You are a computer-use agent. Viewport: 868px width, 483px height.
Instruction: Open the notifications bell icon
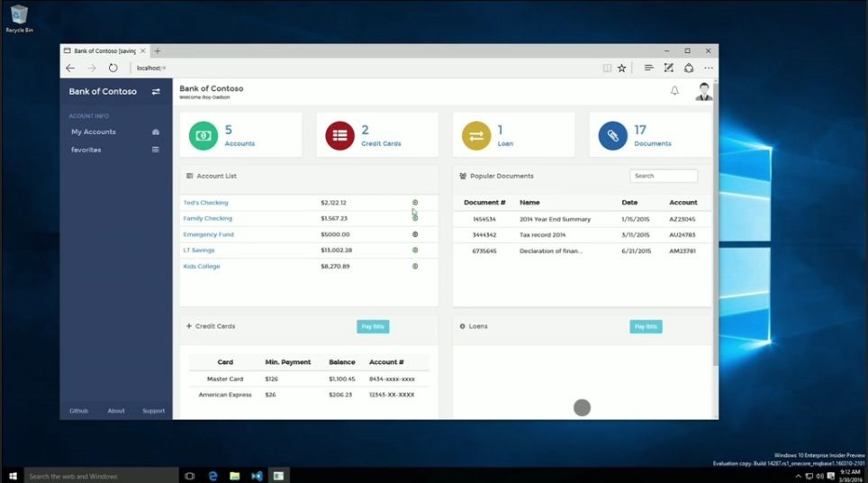pos(674,91)
